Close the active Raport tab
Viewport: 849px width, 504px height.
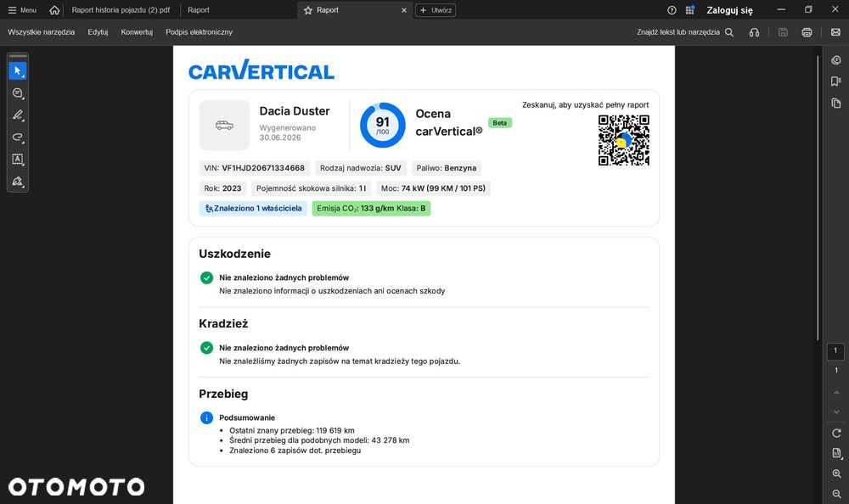(x=404, y=10)
